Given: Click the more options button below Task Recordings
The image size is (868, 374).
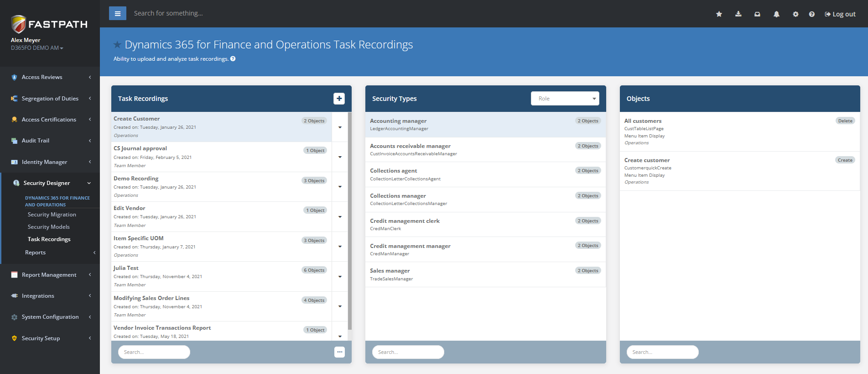Looking at the screenshot, I should [x=339, y=352].
